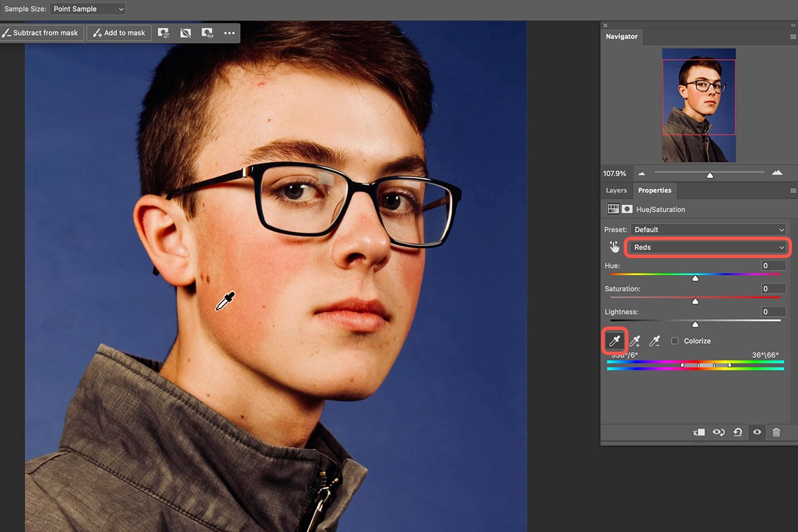Delete the adjustment layer trash icon

[776, 432]
